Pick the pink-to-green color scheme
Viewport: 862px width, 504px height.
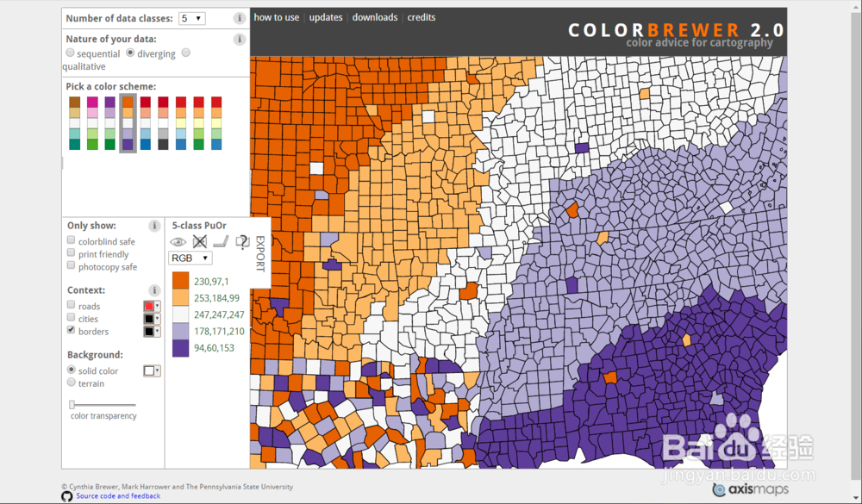click(92, 123)
